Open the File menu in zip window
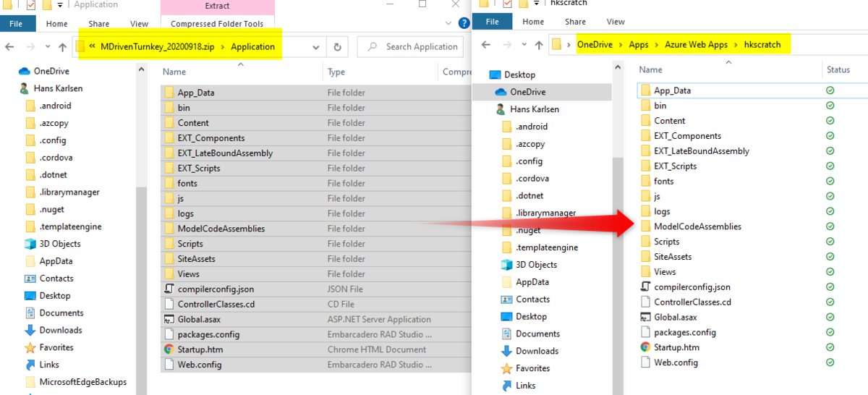Image resolution: width=868 pixels, height=395 pixels. (17, 24)
